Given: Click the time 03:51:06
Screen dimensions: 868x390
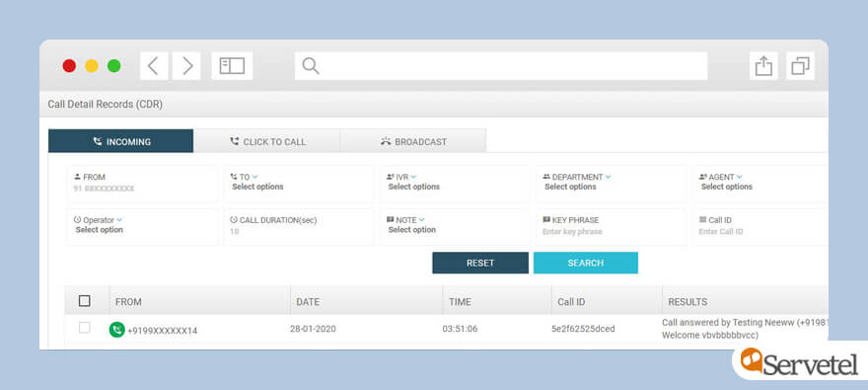Looking at the screenshot, I should [x=460, y=329].
